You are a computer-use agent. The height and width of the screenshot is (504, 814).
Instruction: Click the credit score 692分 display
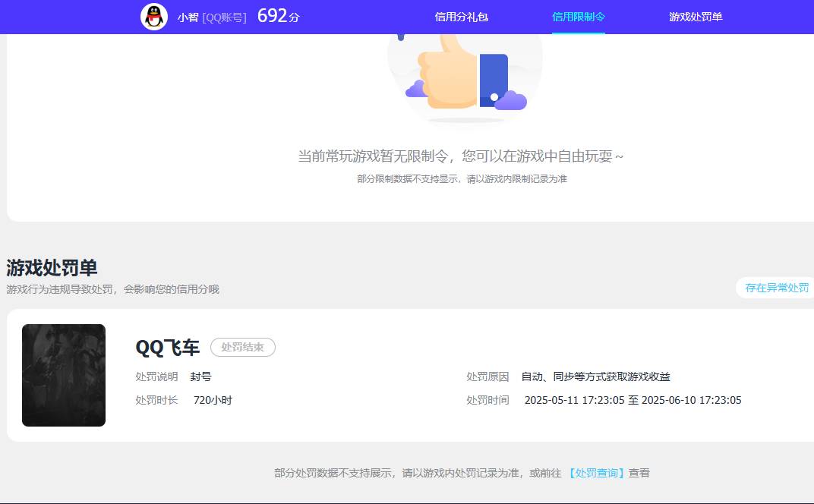(x=277, y=16)
